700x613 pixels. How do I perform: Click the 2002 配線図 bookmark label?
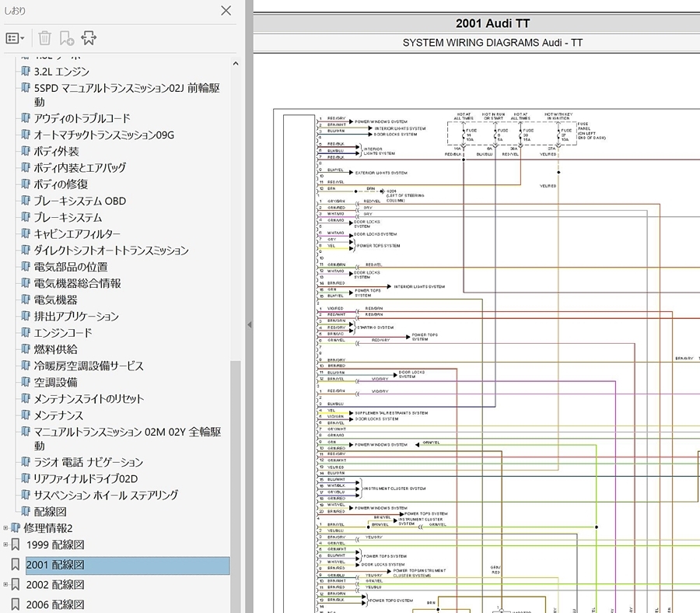[55, 584]
